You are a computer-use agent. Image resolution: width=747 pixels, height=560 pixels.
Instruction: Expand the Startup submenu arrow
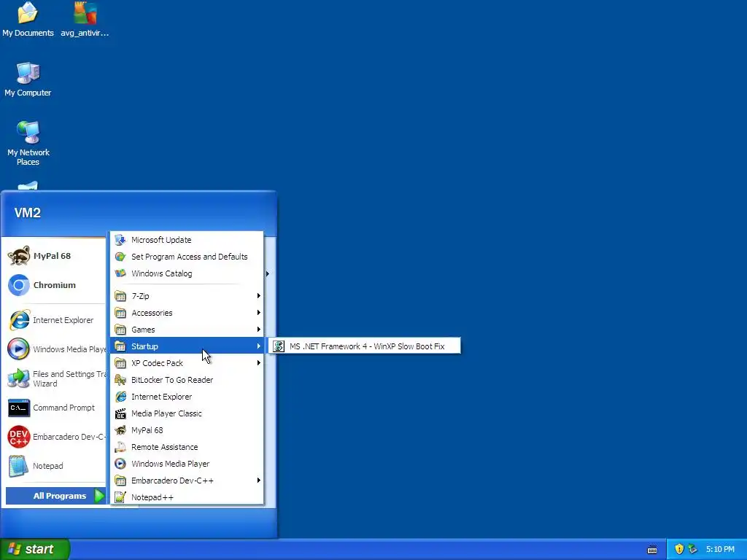tap(259, 346)
